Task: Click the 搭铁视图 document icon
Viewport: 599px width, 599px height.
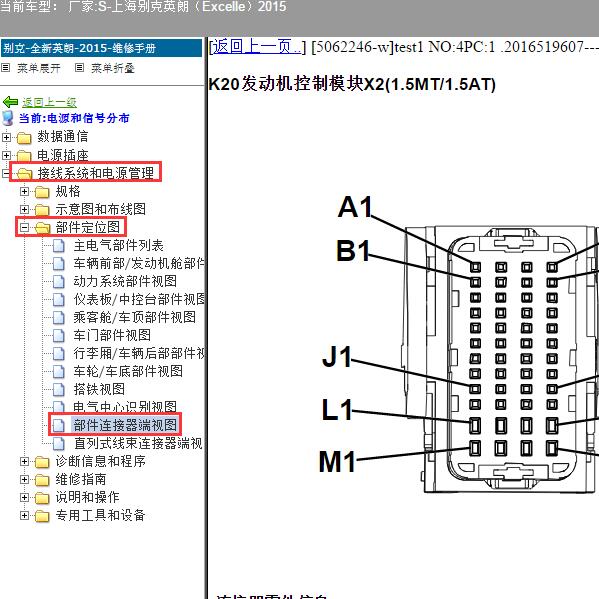Action: click(x=58, y=389)
